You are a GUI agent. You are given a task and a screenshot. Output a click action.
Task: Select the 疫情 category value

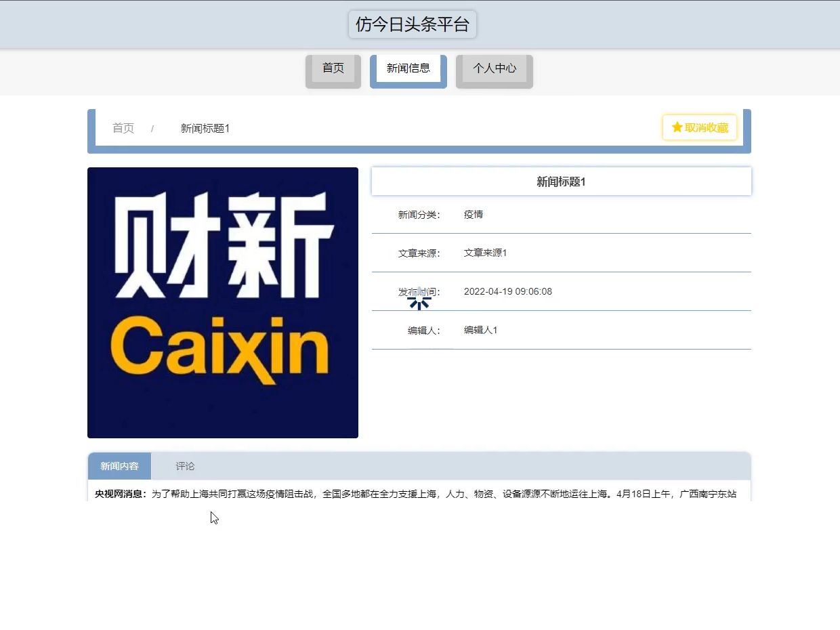(475, 214)
